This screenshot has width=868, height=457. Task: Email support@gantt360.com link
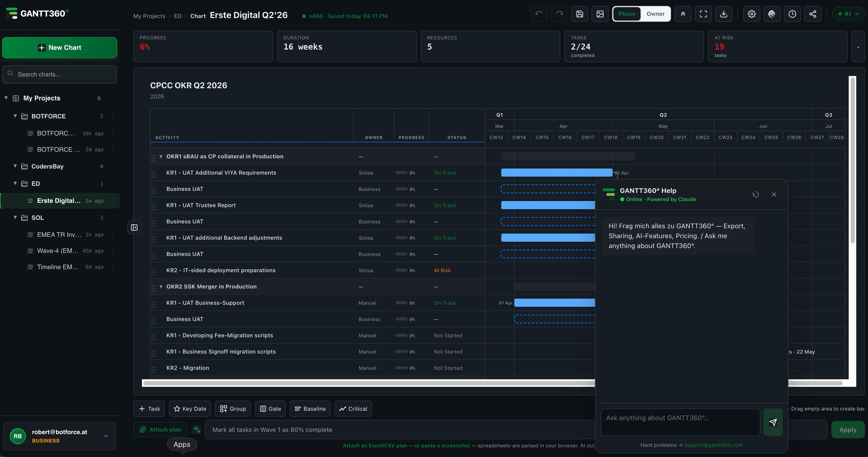(713, 445)
